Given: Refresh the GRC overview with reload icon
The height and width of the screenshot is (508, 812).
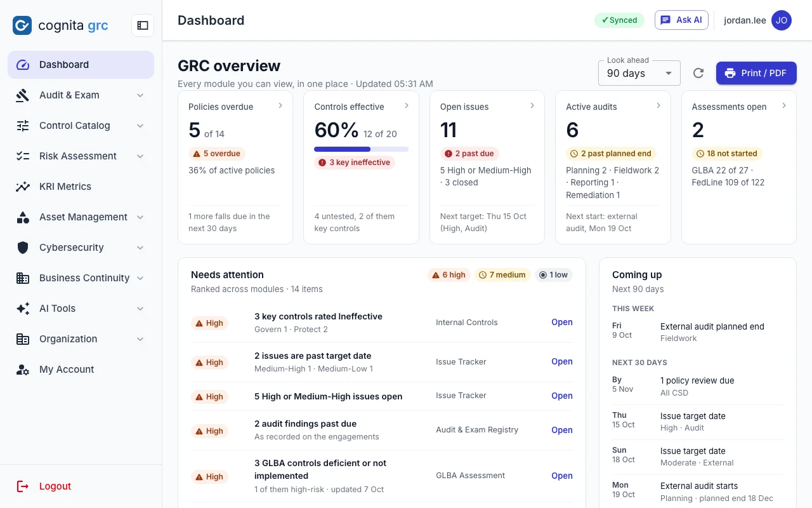Looking at the screenshot, I should tap(698, 73).
